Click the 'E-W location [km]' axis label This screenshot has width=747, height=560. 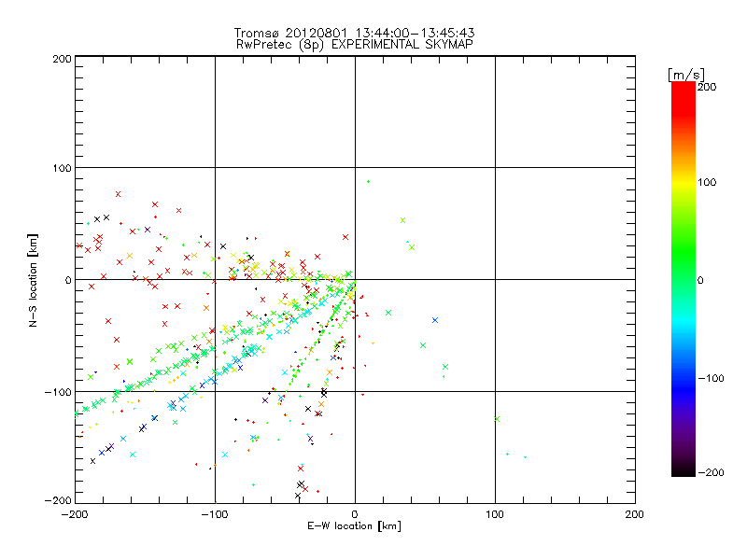pos(354,526)
